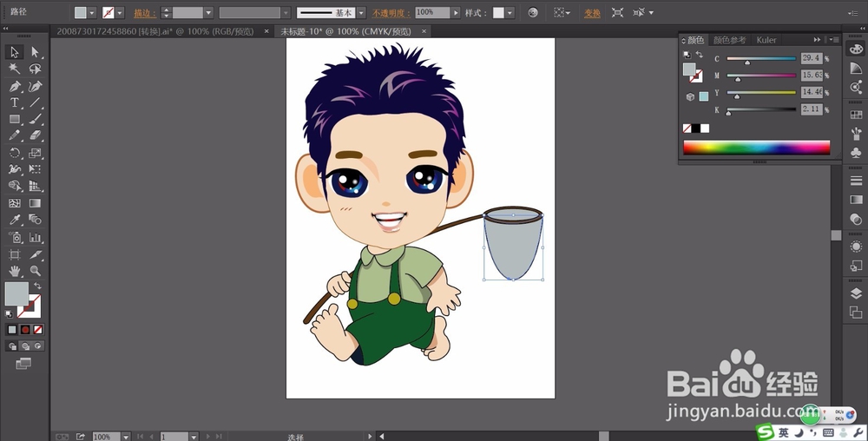868x441 pixels.
Task: Select the Hand tool
Action: click(x=15, y=271)
